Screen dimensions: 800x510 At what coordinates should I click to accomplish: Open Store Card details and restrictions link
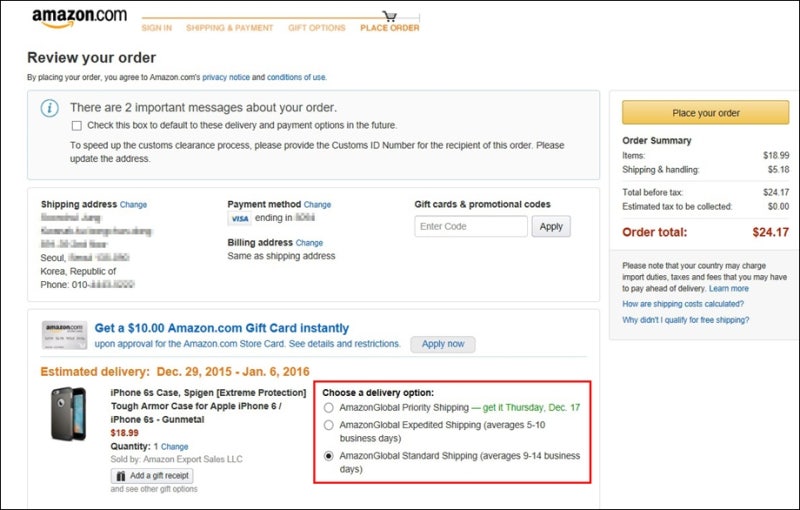(344, 344)
